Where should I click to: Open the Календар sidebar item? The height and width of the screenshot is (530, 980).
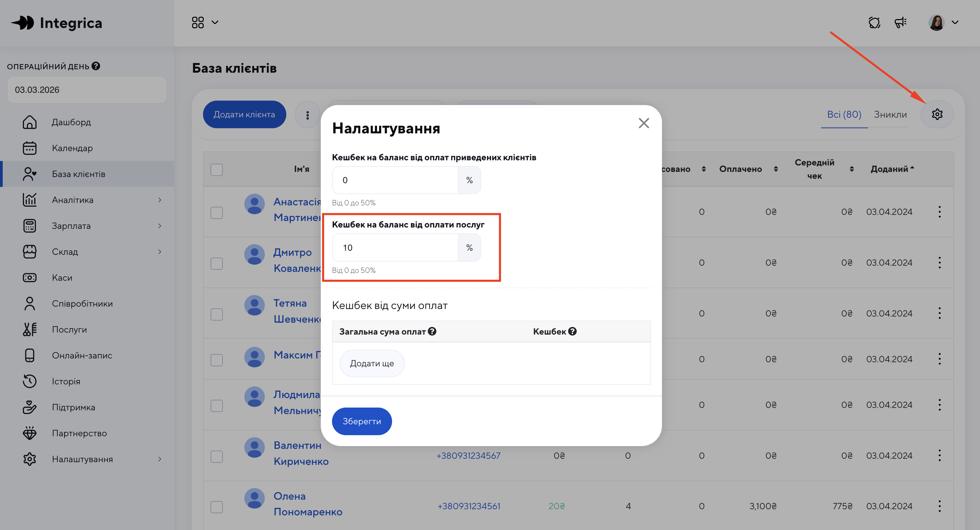(72, 148)
